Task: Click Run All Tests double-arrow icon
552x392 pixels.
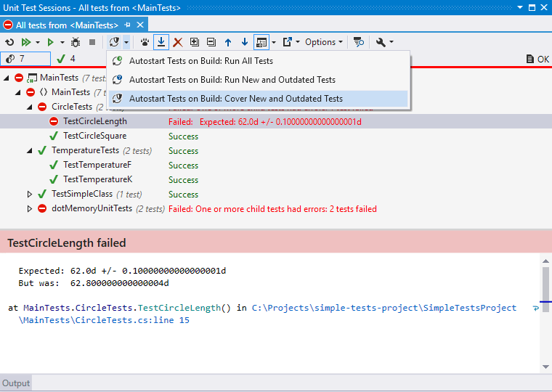Action: click(x=26, y=42)
